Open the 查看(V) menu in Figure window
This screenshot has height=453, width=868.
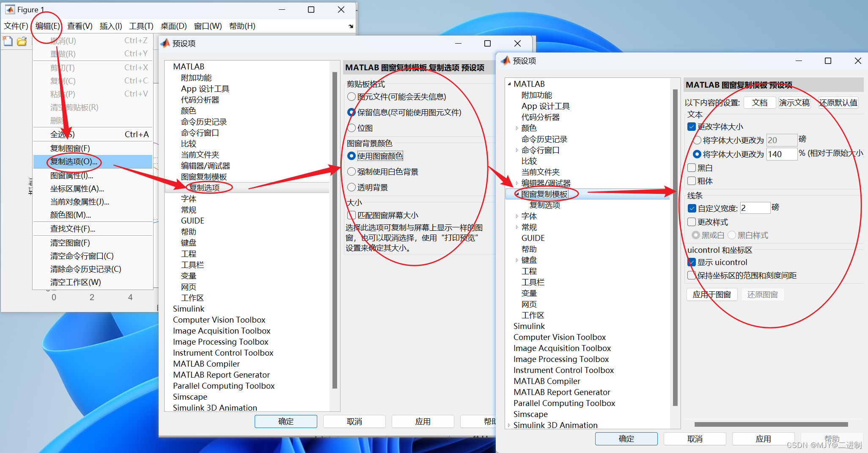pyautogui.click(x=80, y=26)
